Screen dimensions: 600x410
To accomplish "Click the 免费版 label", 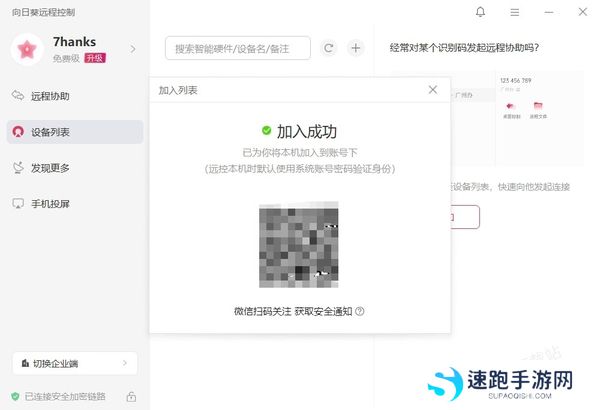I will (x=66, y=58).
